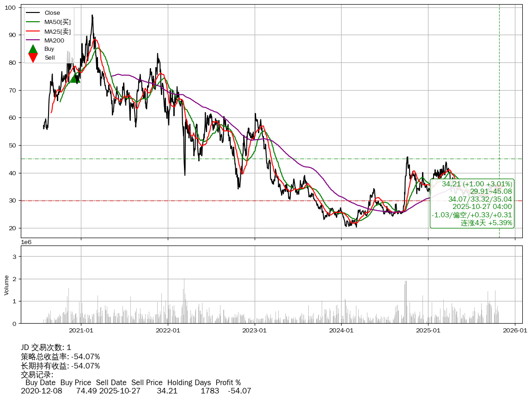Click the 1e6 volume scale label
532x399 pixels.
27,242
